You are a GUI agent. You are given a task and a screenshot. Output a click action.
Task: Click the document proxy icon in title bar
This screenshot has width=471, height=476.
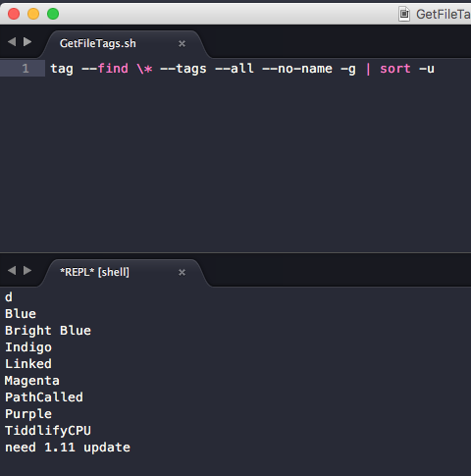(x=404, y=14)
